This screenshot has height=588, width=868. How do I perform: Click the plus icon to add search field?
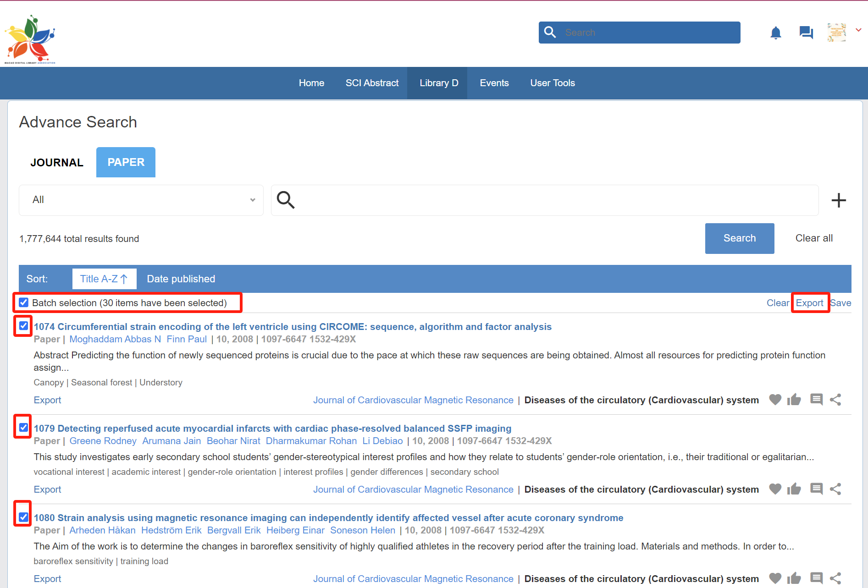(838, 200)
